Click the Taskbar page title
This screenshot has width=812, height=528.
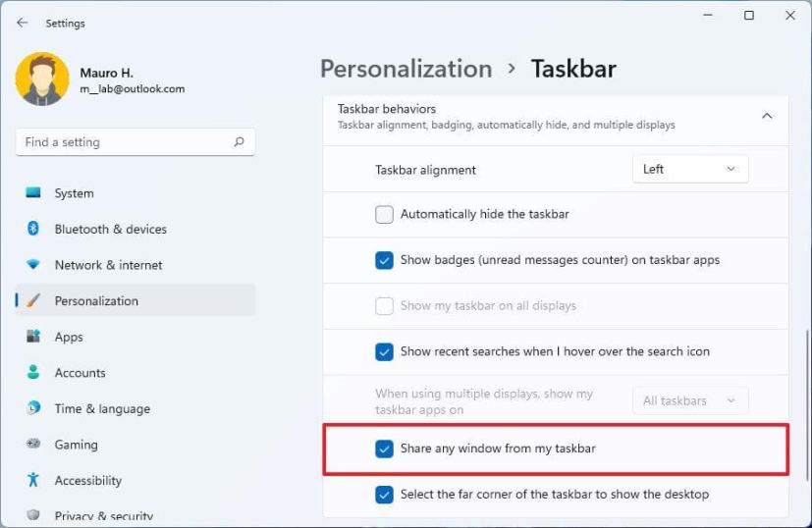tap(573, 69)
